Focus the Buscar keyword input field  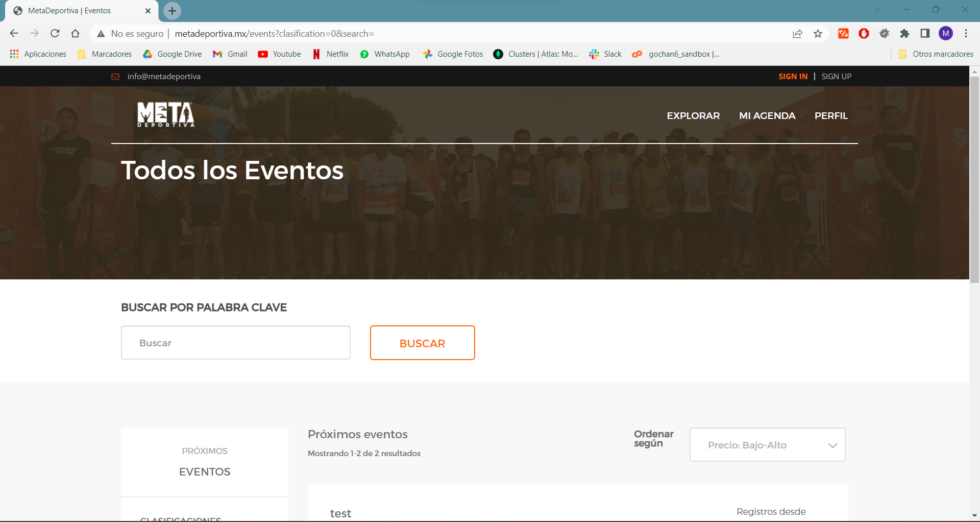tap(236, 343)
